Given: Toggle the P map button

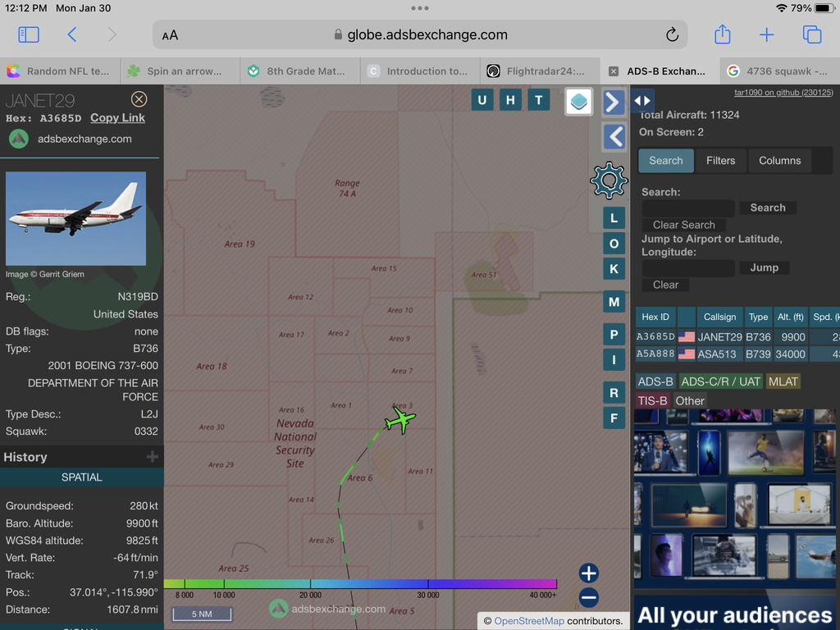Looking at the screenshot, I should pyautogui.click(x=614, y=335).
